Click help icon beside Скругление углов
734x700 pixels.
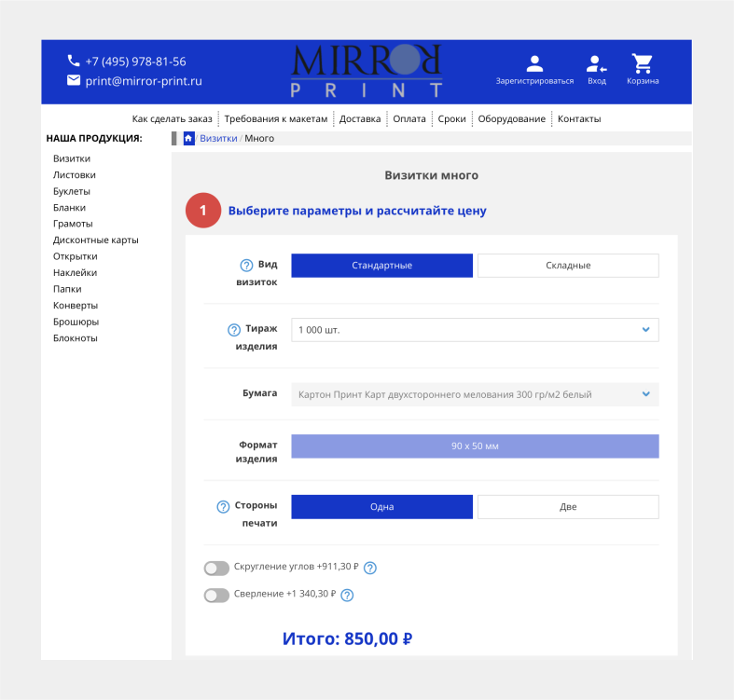point(370,568)
